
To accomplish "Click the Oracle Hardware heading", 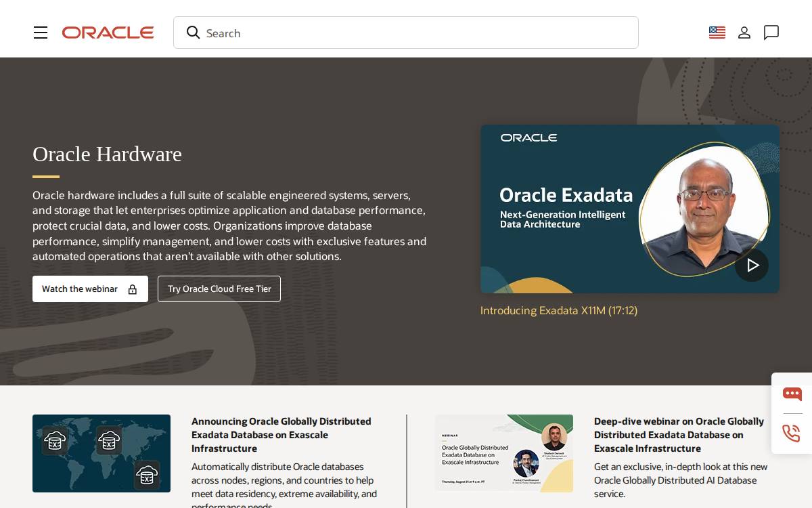I will point(107,154).
